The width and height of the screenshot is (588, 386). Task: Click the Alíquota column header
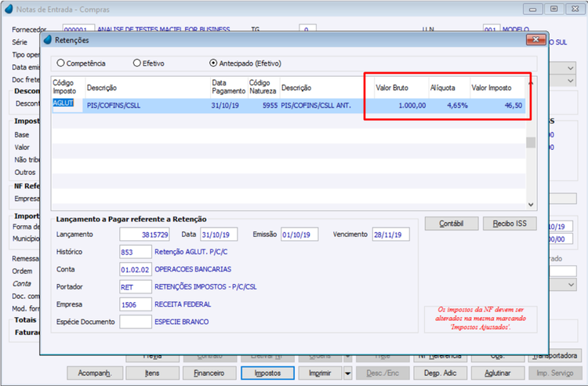pos(449,88)
